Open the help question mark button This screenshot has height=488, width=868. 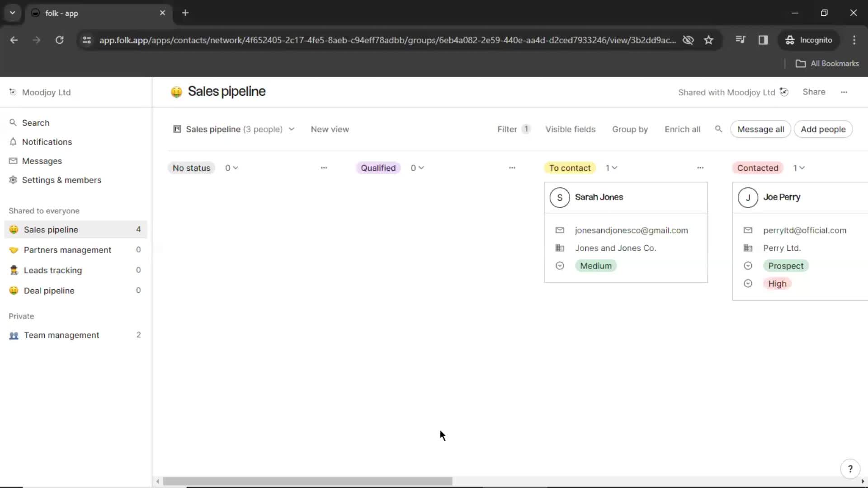[850, 469]
